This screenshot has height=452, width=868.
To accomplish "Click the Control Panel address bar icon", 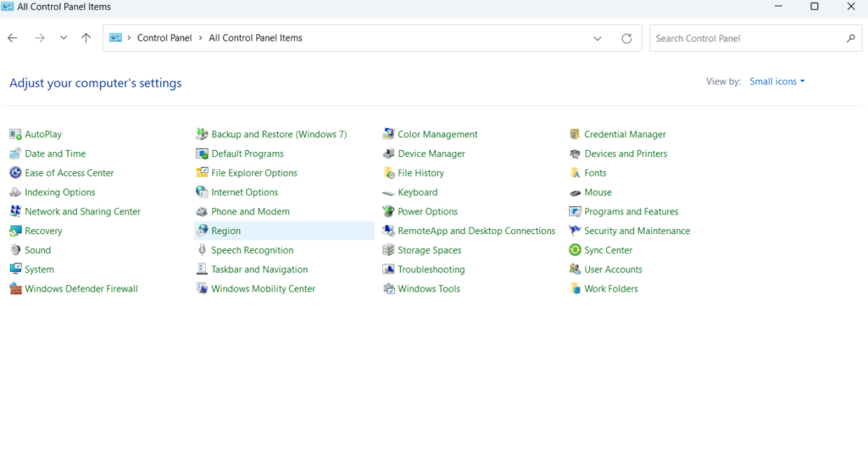I will click(x=115, y=37).
